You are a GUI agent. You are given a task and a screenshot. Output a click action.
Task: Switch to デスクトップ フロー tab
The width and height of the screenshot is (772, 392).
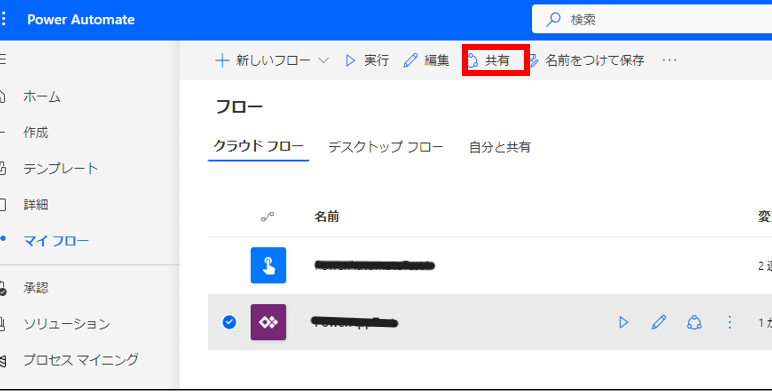[386, 147]
